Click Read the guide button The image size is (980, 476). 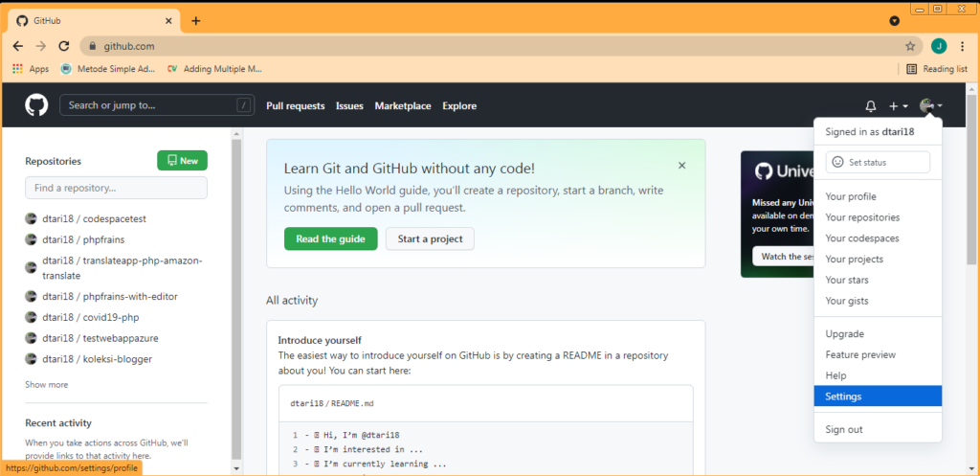[330, 238]
